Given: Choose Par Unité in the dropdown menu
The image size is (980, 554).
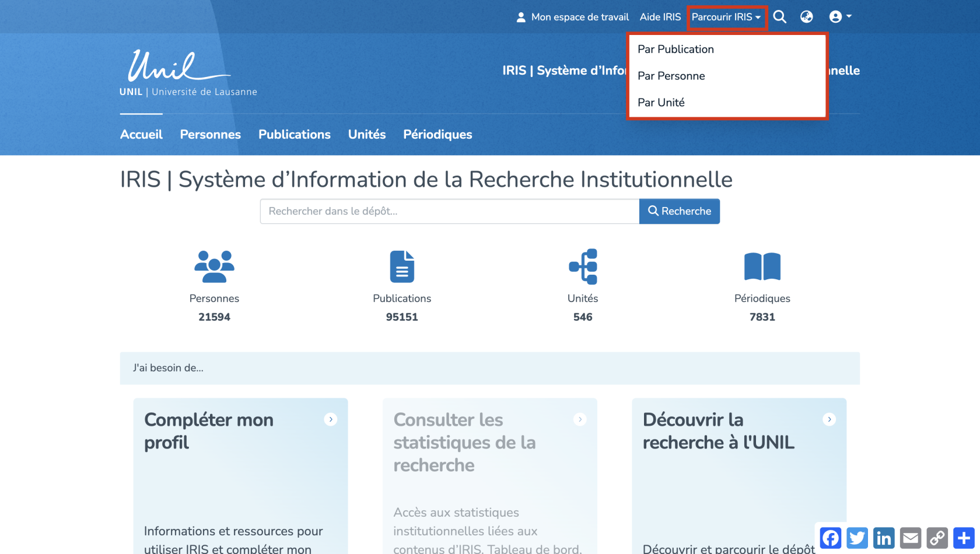Looking at the screenshot, I should (661, 103).
